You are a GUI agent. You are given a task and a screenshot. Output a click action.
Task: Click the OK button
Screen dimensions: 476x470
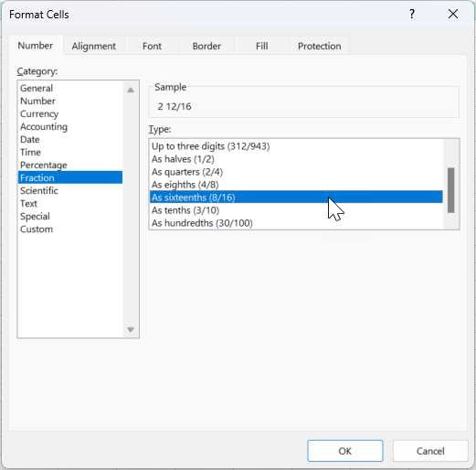pos(345,451)
